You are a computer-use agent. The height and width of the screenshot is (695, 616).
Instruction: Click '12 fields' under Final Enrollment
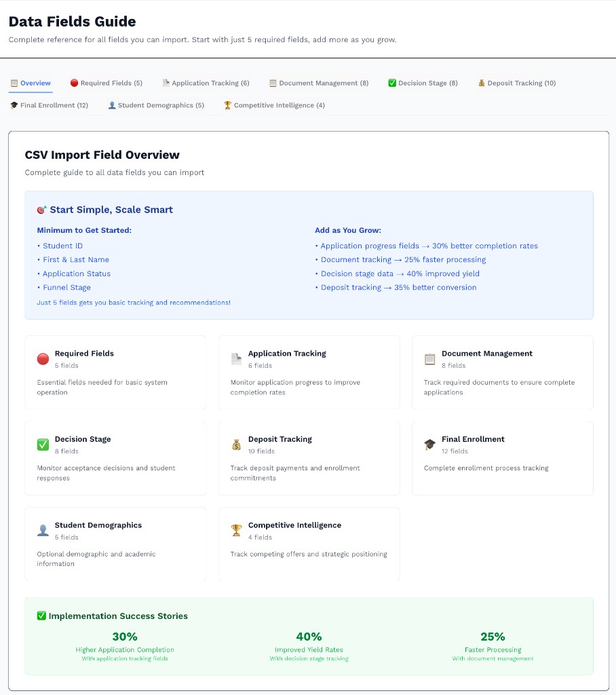point(455,451)
